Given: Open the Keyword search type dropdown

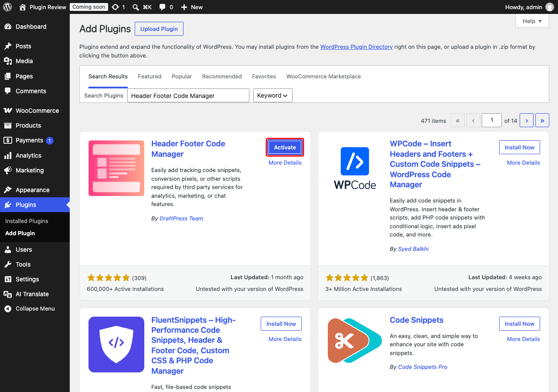Looking at the screenshot, I should click(x=273, y=95).
